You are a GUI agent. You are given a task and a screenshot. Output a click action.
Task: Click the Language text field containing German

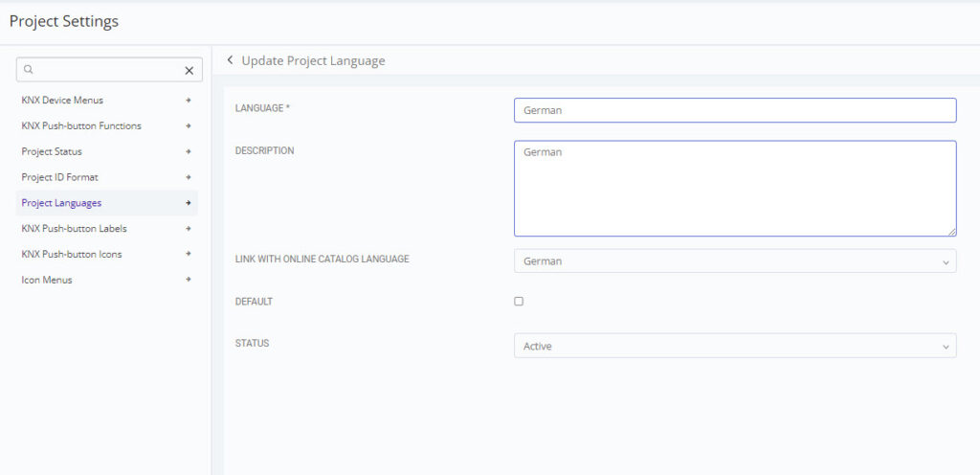[735, 110]
